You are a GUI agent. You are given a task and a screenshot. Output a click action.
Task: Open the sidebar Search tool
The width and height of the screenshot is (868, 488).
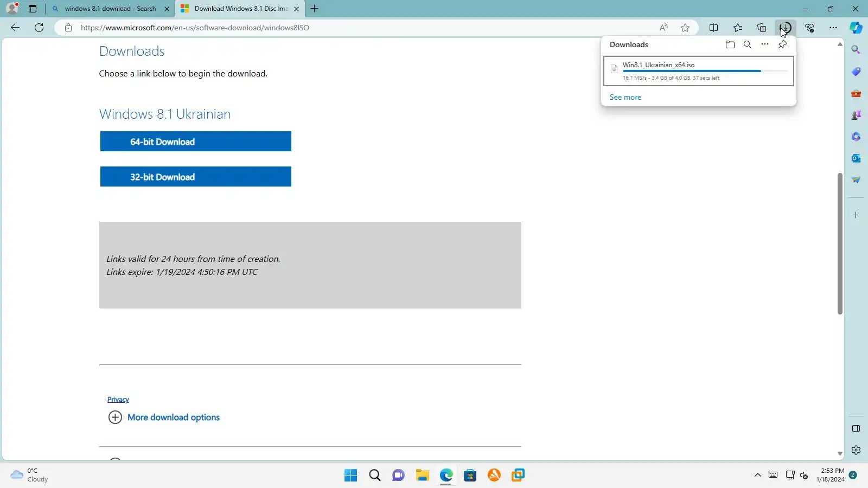click(856, 50)
